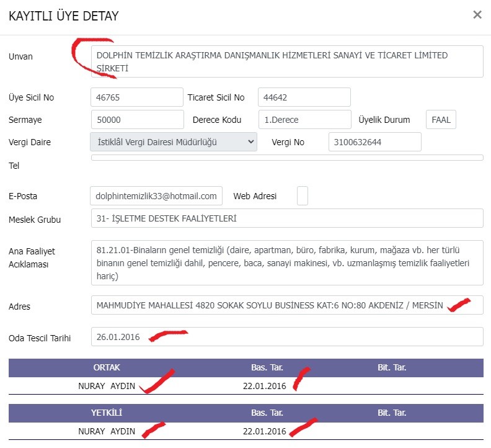Click the Adres field with Mahmudiye Mahallesi
The image size is (491, 448).
coord(287,305)
